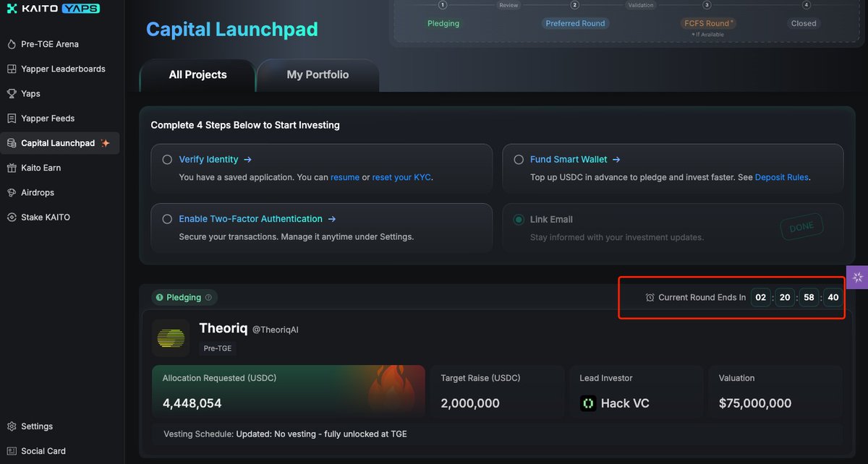Click the Theoriq project logo

[x=171, y=338]
